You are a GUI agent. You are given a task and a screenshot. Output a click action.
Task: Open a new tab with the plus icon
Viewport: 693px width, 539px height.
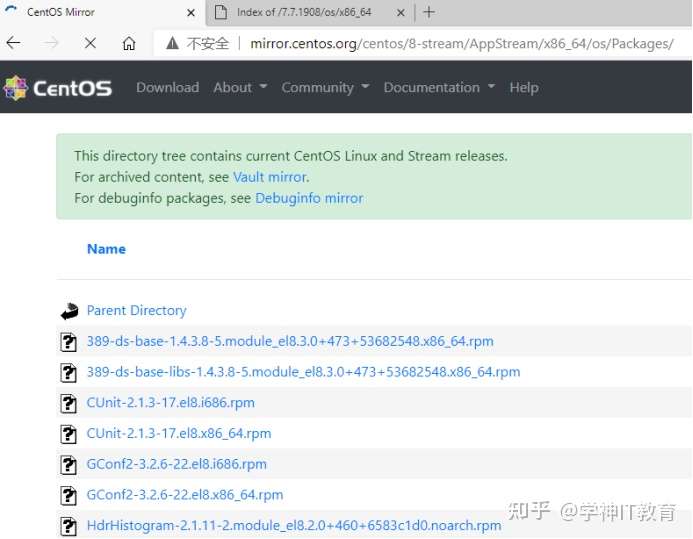tap(428, 12)
